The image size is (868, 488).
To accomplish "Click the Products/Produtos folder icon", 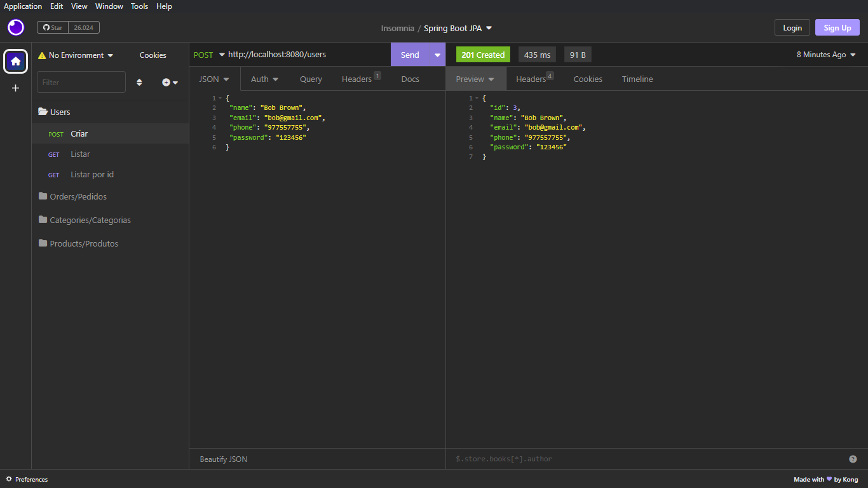I will pos(43,243).
